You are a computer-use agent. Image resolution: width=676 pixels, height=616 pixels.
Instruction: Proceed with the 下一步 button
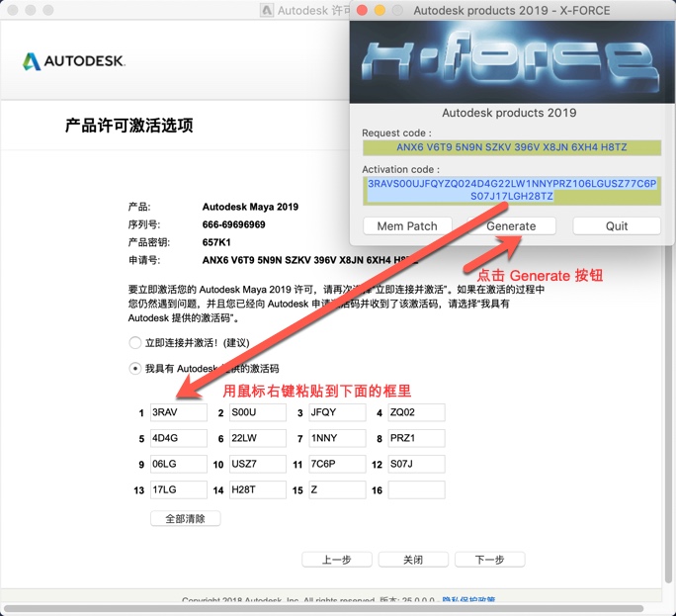(490, 560)
